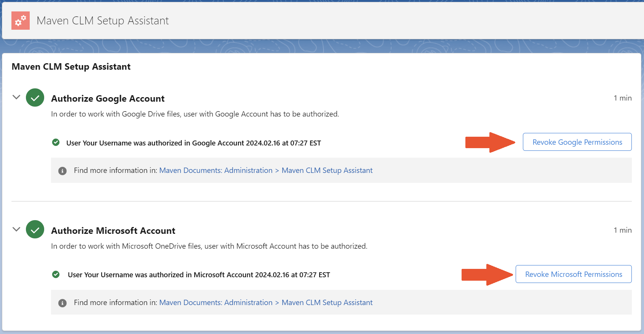The width and height of the screenshot is (644, 334).
Task: Click the green completed checkmark for Microsoft Account
Action: click(35, 229)
